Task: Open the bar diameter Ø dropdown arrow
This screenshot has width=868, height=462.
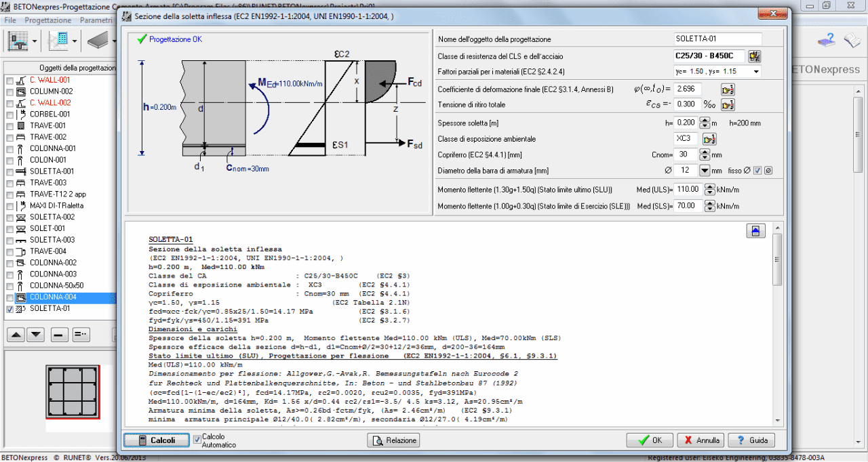Action: click(705, 171)
